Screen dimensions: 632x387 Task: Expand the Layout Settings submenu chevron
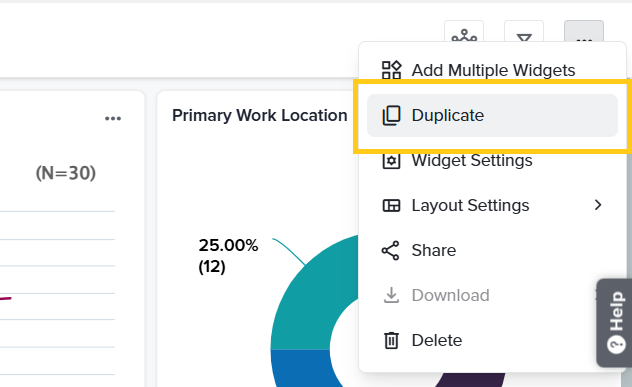(x=598, y=205)
